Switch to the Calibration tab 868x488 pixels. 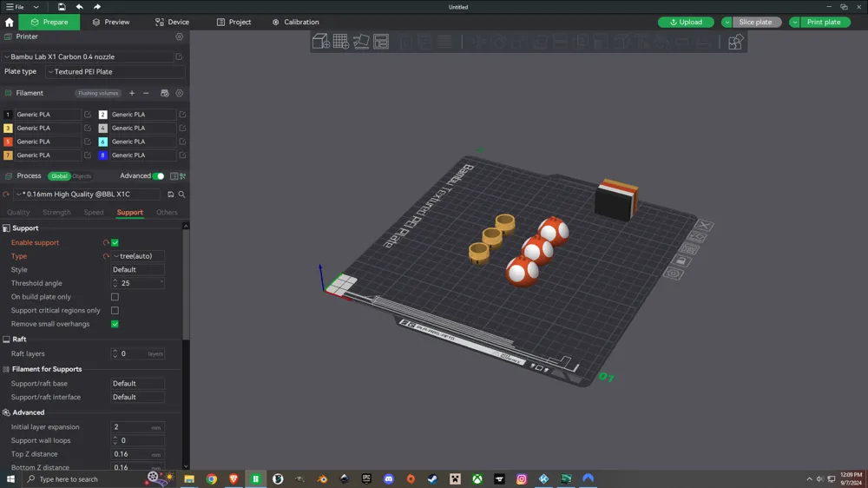(296, 23)
